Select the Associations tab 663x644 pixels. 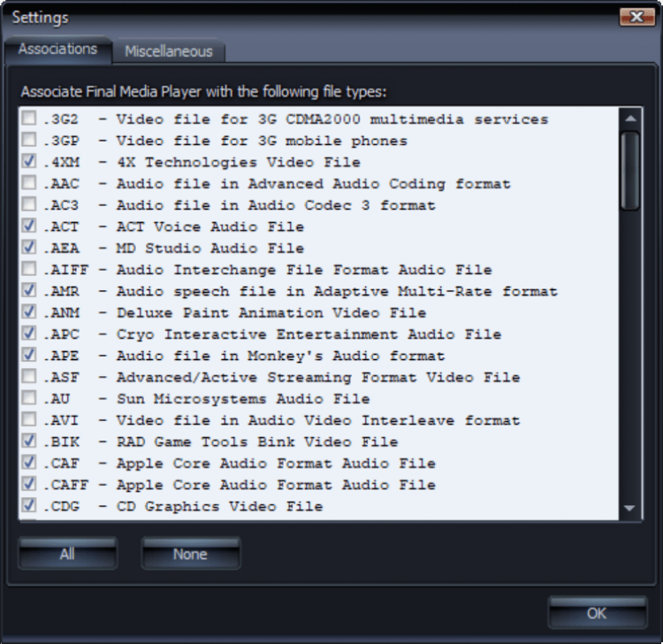tap(57, 50)
